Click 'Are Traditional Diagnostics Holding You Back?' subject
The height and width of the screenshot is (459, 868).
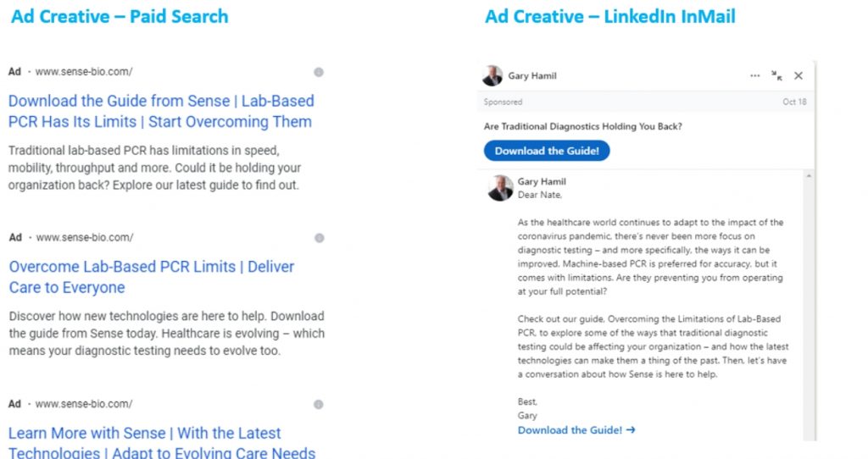(583, 126)
